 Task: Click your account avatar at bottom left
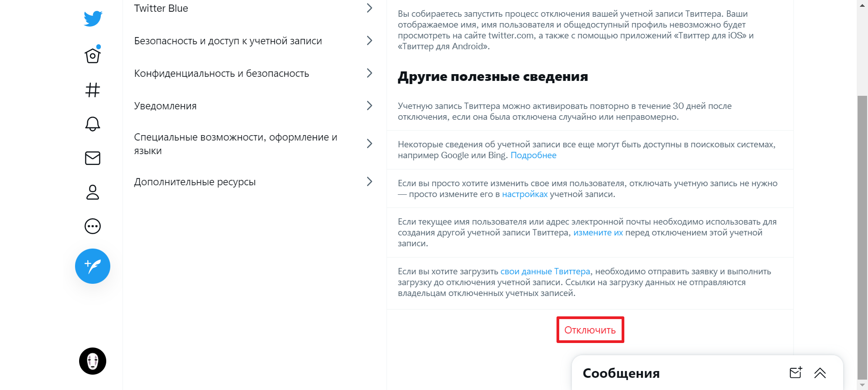pos(92,361)
